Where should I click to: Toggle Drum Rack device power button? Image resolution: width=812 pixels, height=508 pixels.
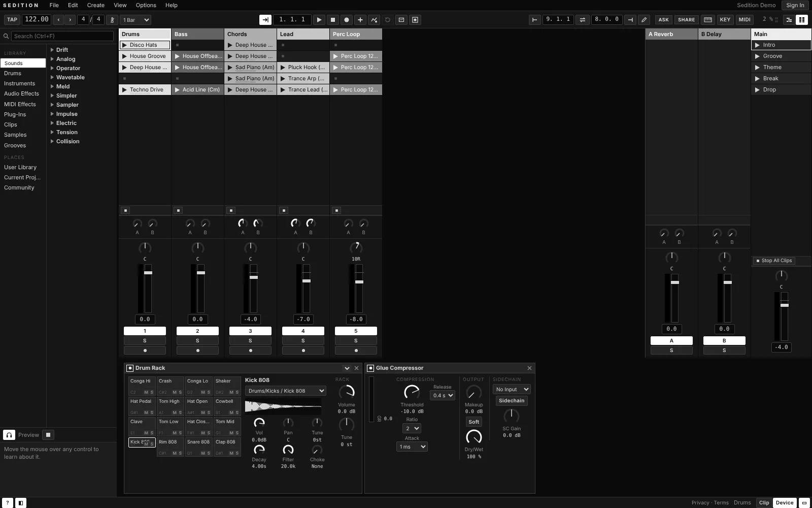(x=130, y=368)
